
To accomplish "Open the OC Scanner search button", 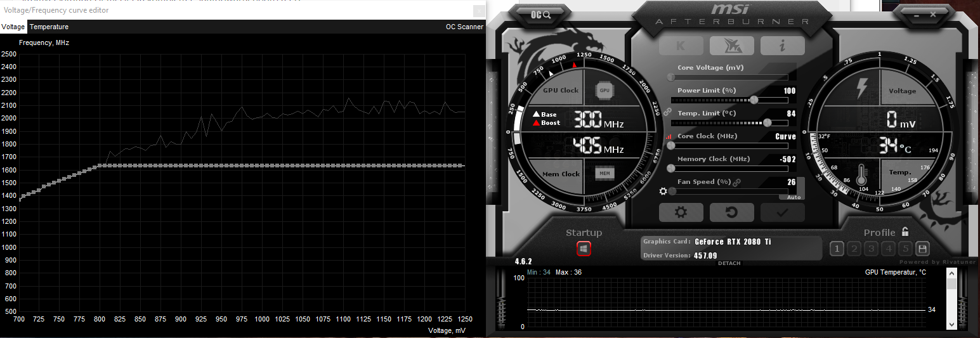I will (x=540, y=15).
